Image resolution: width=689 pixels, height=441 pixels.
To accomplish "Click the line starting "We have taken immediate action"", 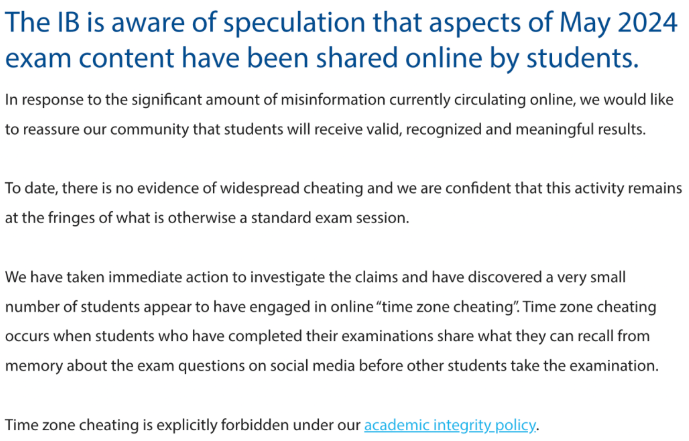I will [x=315, y=278].
